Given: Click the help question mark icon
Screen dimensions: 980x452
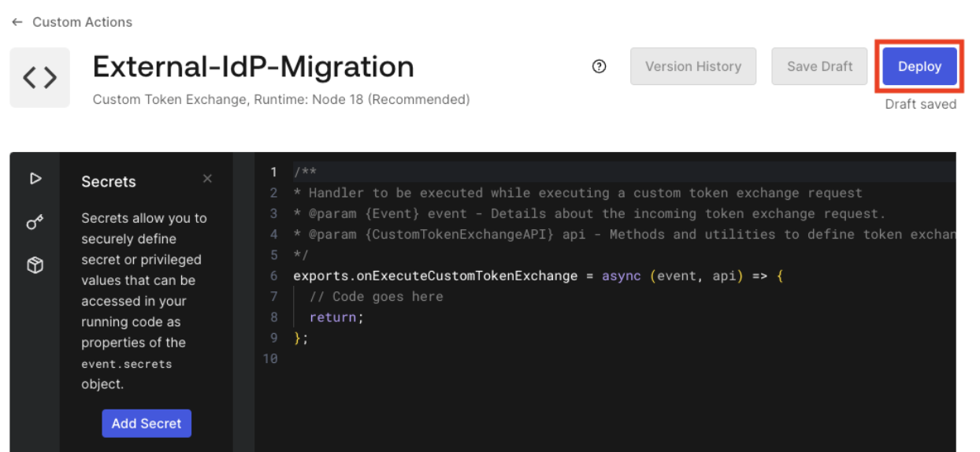Looking at the screenshot, I should pos(599,66).
